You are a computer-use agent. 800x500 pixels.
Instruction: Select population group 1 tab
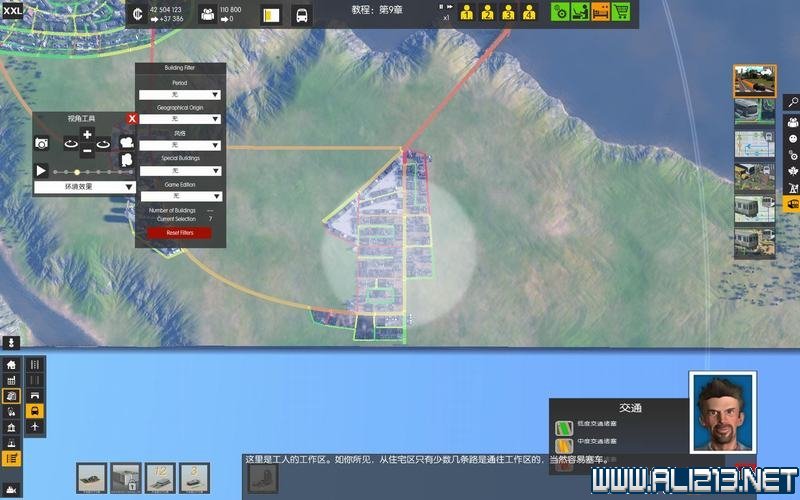coord(467,13)
